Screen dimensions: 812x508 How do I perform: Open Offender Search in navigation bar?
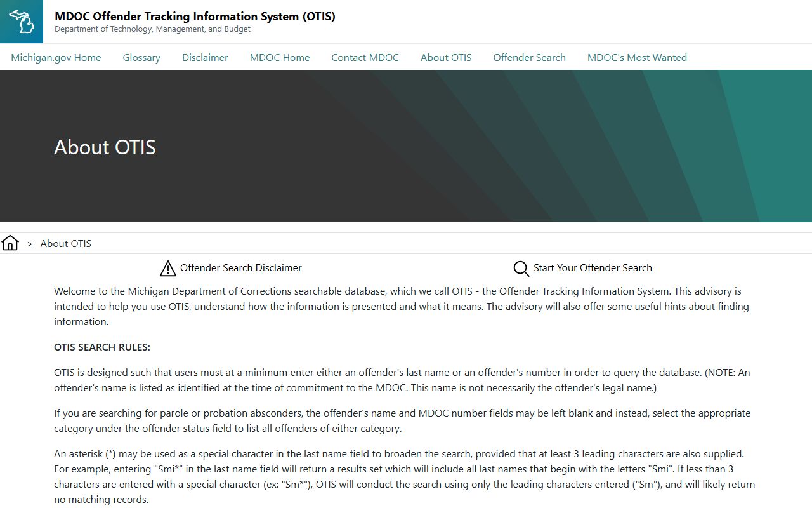tap(530, 57)
